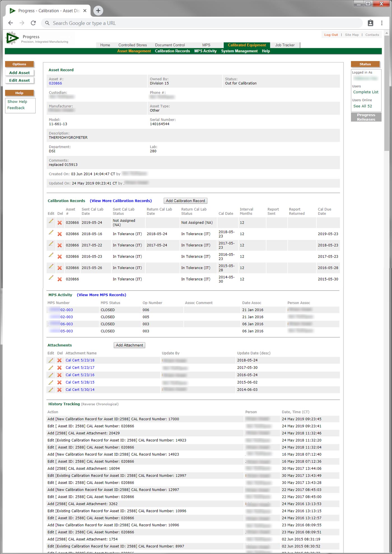The width and height of the screenshot is (392, 554).
Task: Open the Calibration Records submenu
Action: (172, 51)
